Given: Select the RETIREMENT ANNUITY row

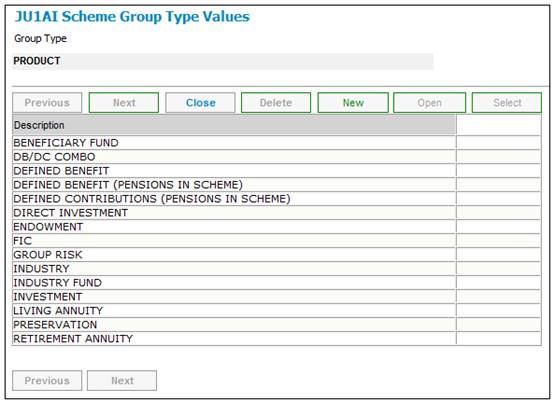Looking at the screenshot, I should click(277, 339).
